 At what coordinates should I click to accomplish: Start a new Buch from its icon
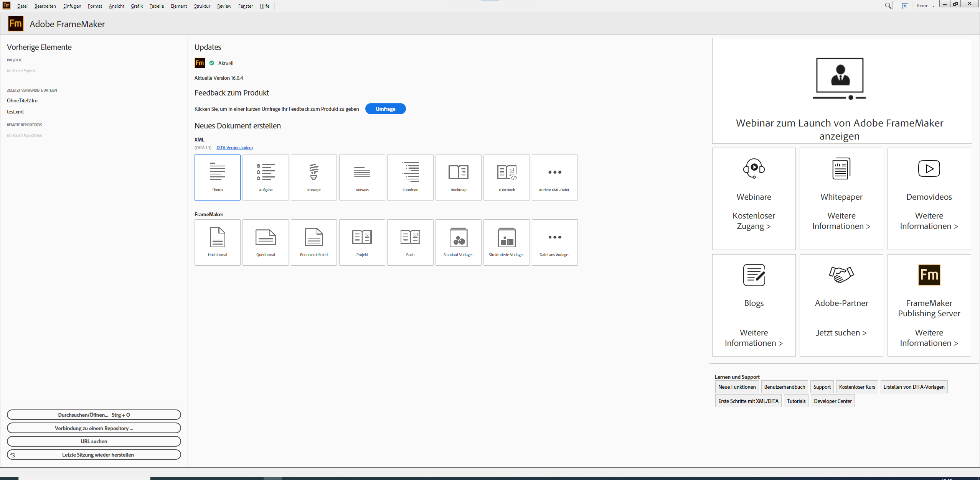[410, 242]
